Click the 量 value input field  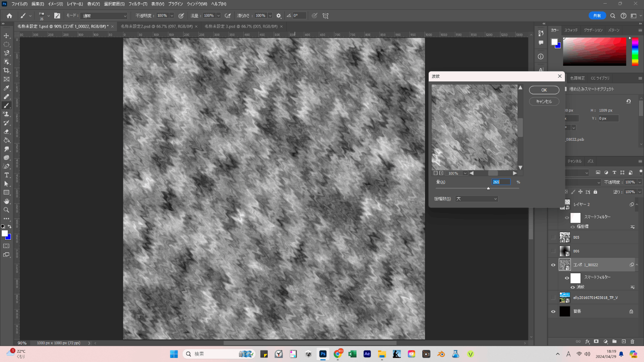pos(501,182)
